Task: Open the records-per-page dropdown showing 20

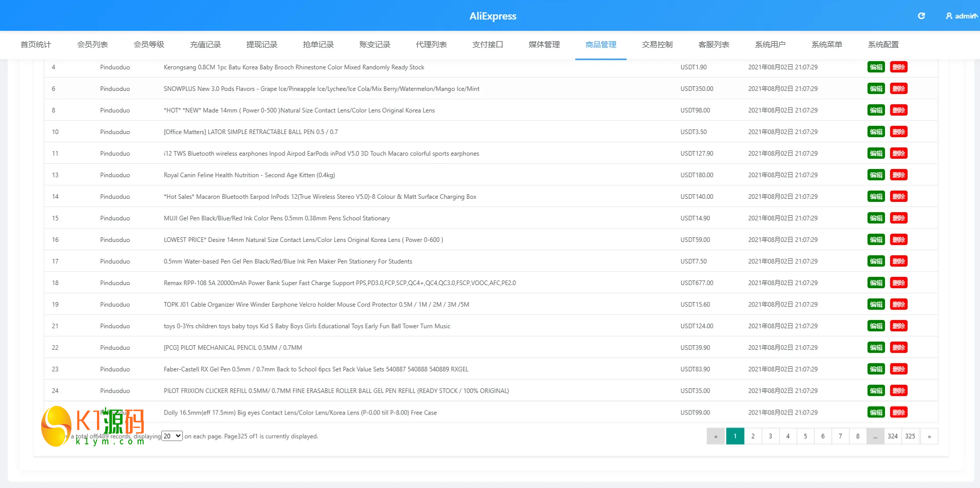Action: pyautogui.click(x=172, y=436)
